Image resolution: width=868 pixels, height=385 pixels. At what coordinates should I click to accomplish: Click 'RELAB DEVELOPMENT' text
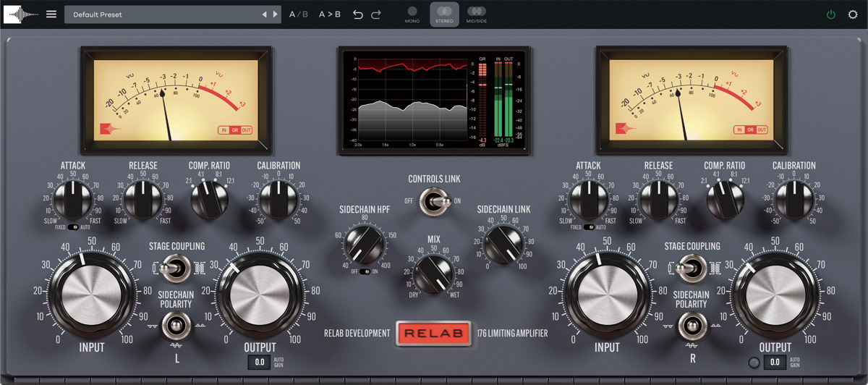[x=357, y=334]
